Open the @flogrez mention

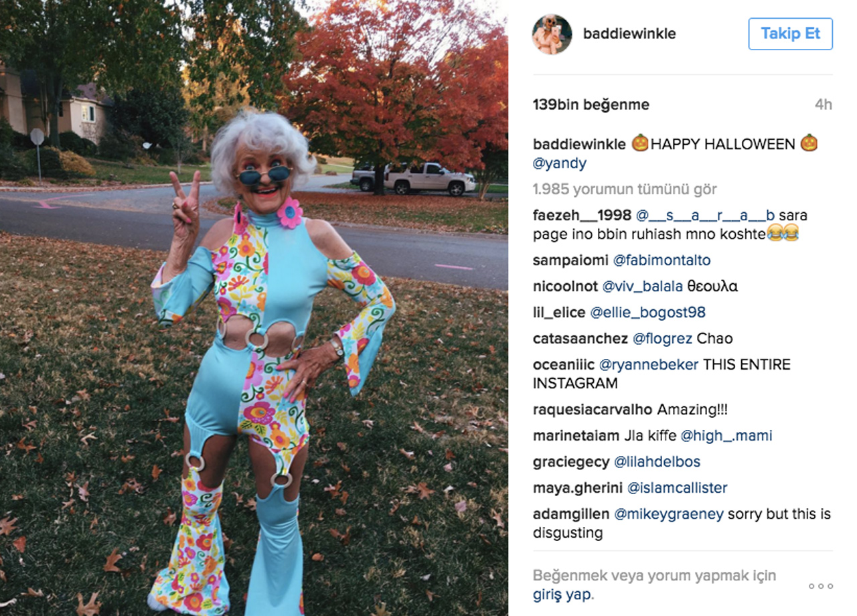(x=662, y=339)
